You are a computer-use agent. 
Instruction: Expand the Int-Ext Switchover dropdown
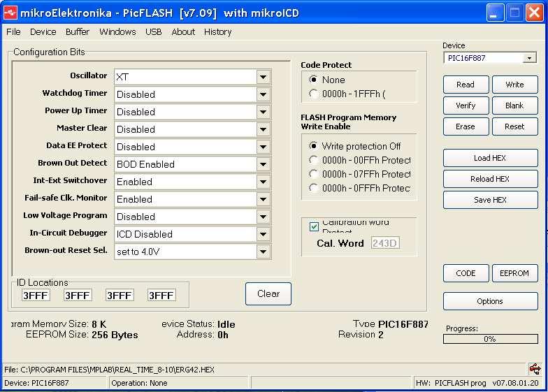click(263, 182)
